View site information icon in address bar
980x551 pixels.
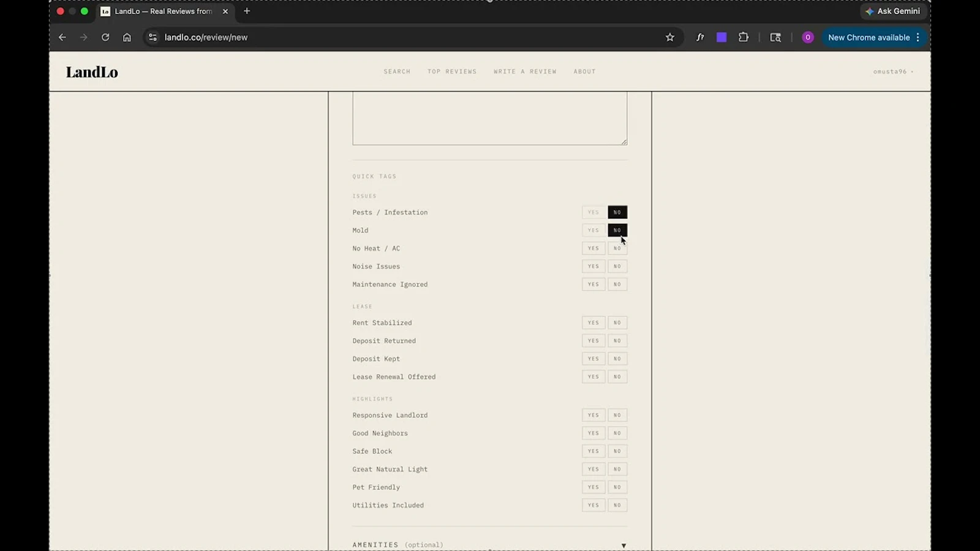tap(153, 37)
